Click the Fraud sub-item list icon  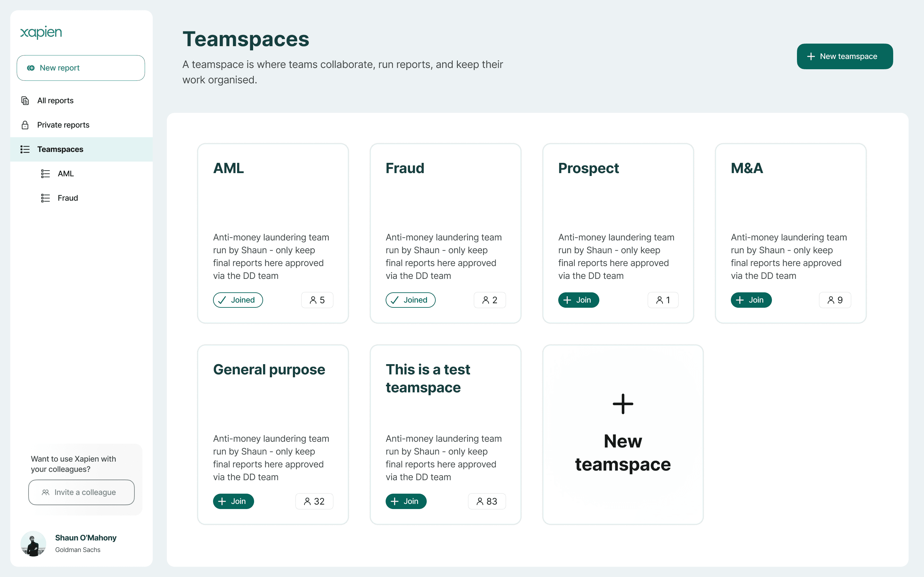pyautogui.click(x=46, y=198)
